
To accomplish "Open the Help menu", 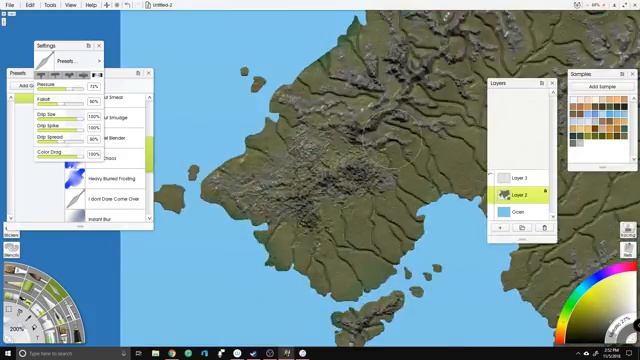I will pos(91,5).
